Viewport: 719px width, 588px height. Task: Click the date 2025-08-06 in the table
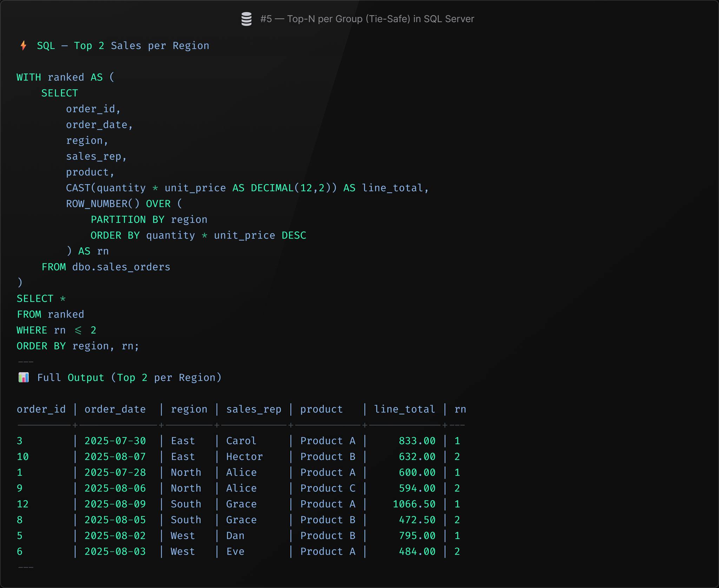click(x=115, y=488)
